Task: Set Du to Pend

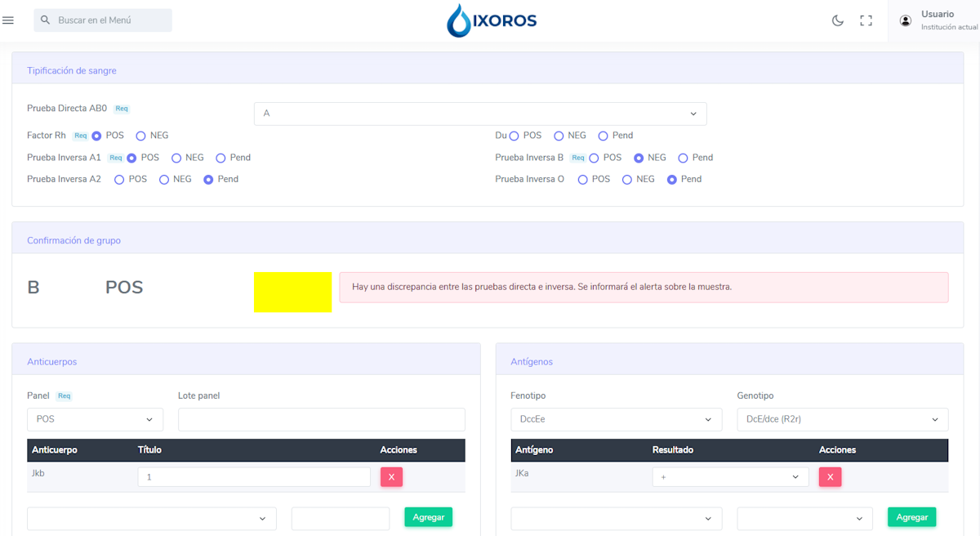Action: click(x=604, y=136)
